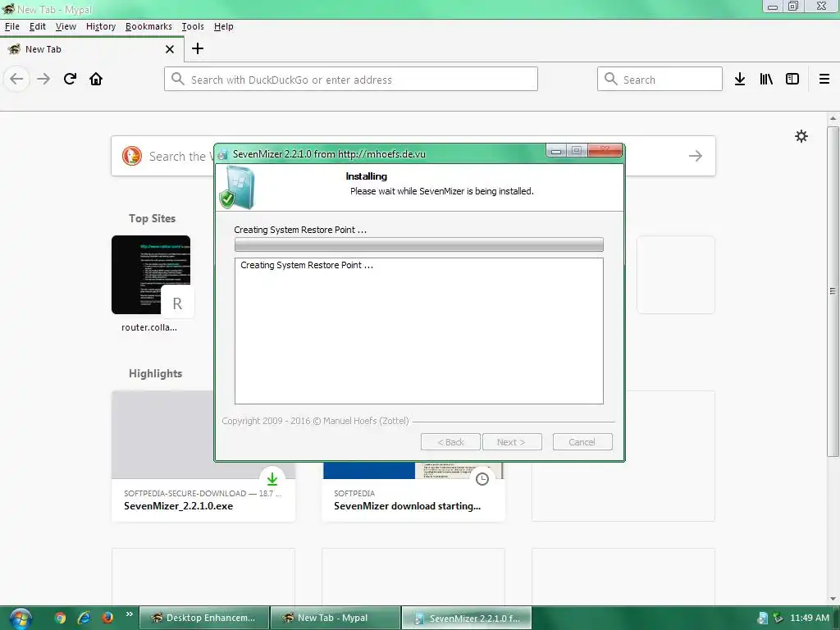Image resolution: width=840 pixels, height=630 pixels.
Task: Reload the current page
Action: pos(70,80)
